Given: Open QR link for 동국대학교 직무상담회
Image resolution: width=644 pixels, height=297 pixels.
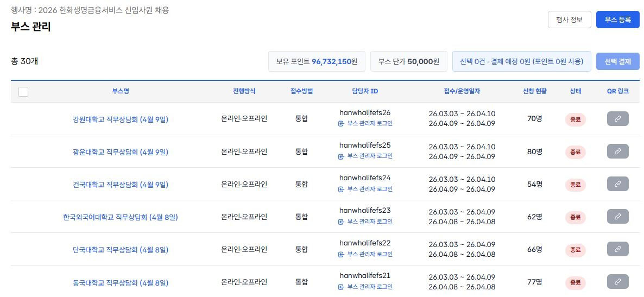Looking at the screenshot, I should click(x=617, y=282).
